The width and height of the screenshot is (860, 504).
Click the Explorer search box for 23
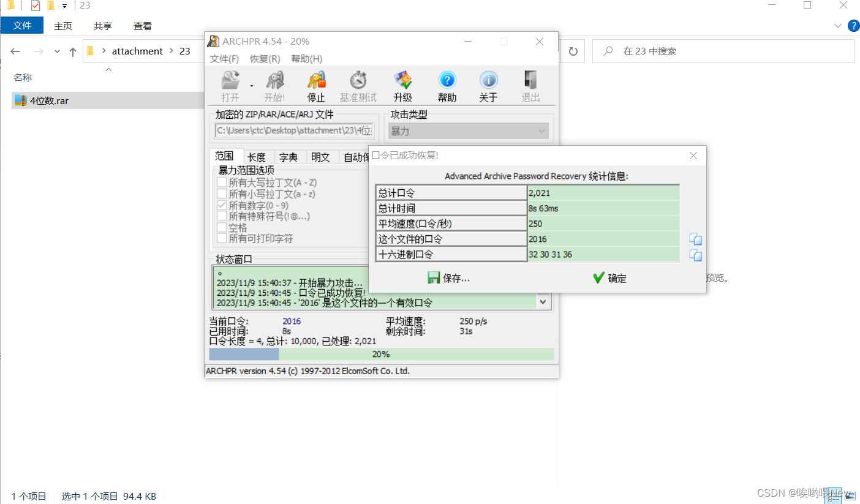pyautogui.click(x=723, y=51)
